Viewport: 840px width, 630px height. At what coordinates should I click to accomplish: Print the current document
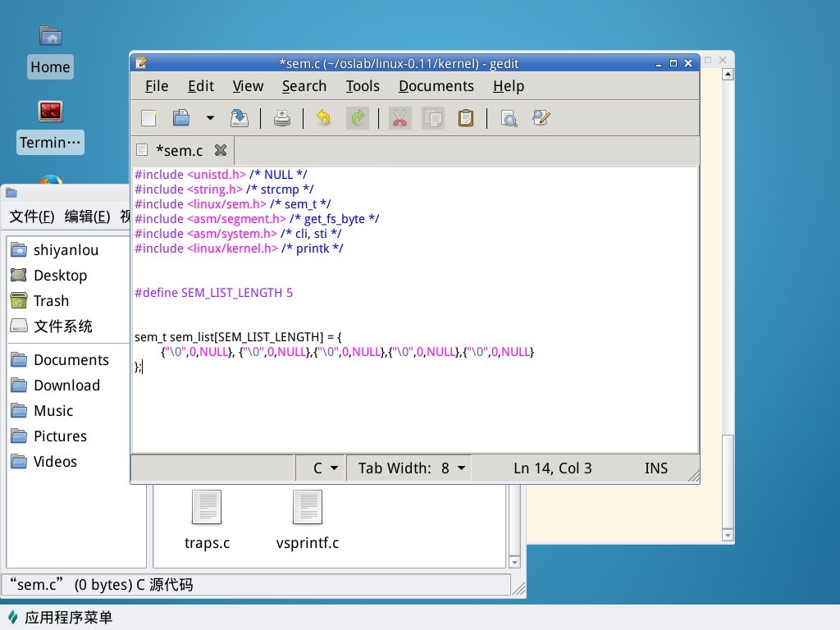[281, 118]
